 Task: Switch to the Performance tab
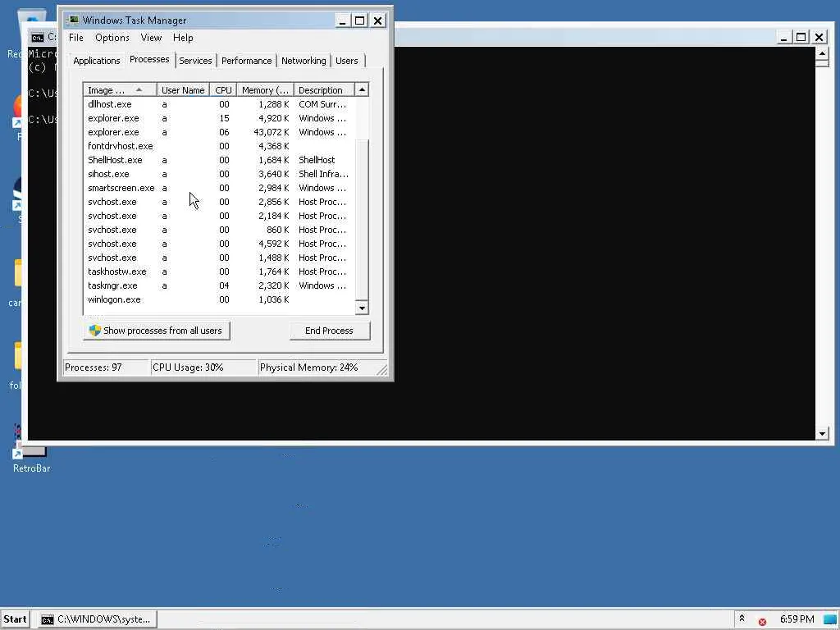point(246,61)
